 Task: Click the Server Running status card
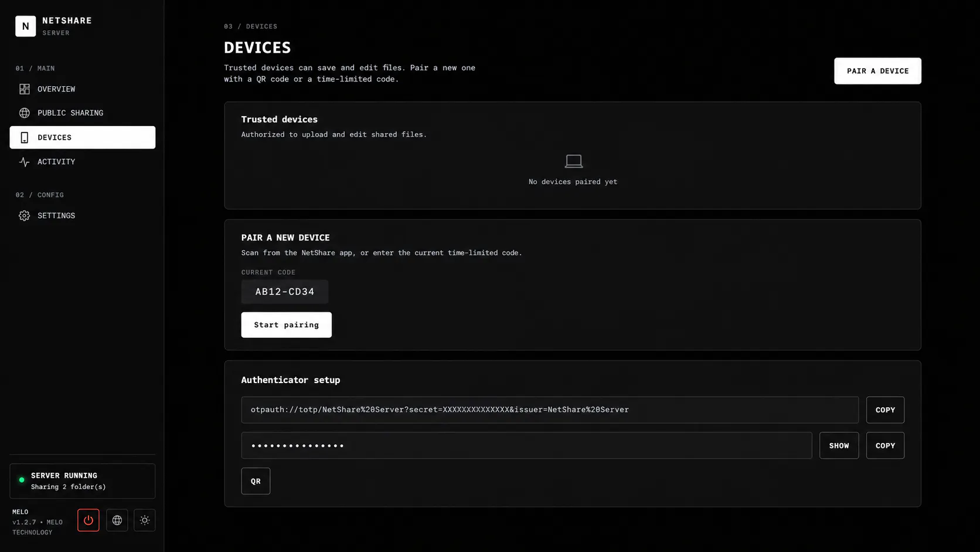coord(83,481)
